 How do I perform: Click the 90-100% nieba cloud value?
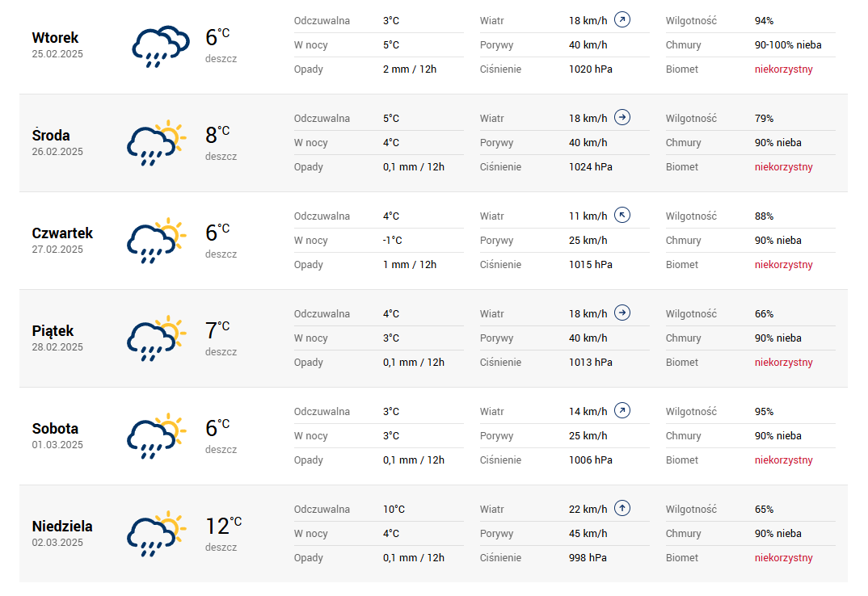coord(787,45)
